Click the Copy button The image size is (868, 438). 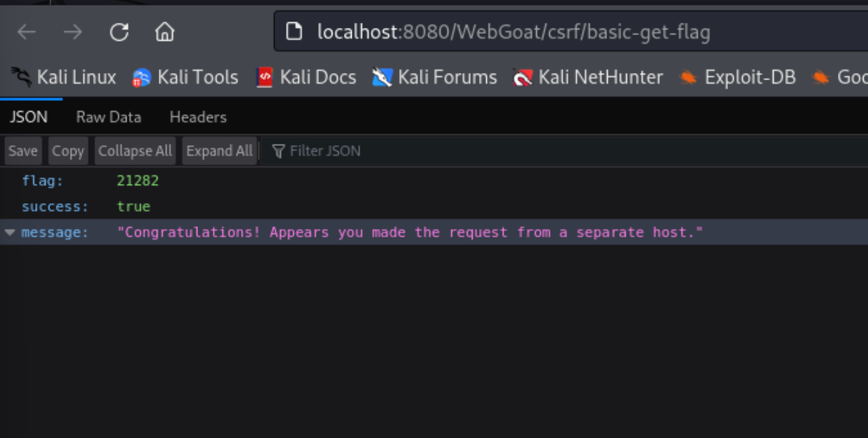pyautogui.click(x=68, y=151)
